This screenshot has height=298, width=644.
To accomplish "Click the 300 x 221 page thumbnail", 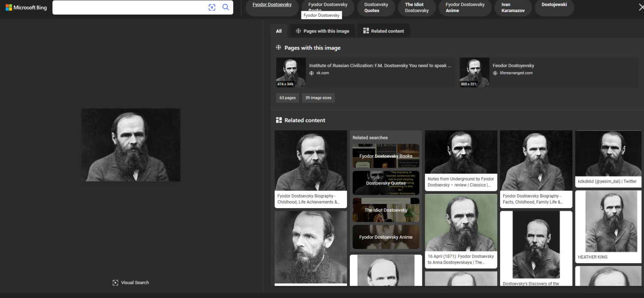I will point(474,73).
